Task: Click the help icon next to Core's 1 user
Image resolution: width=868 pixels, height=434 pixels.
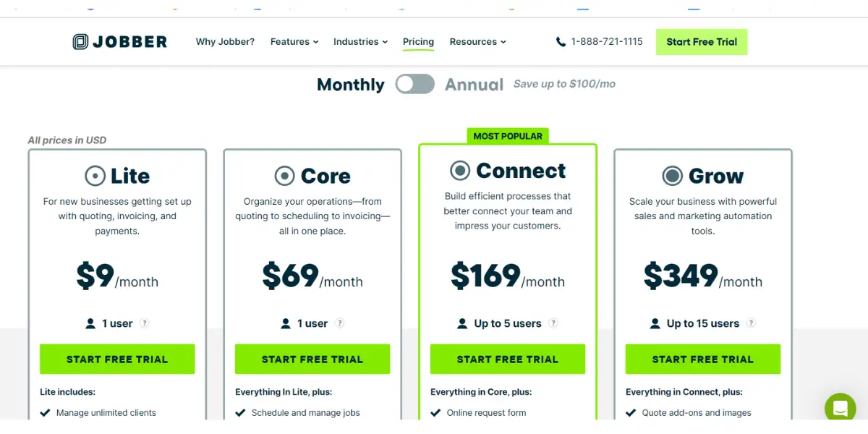Action: point(340,323)
